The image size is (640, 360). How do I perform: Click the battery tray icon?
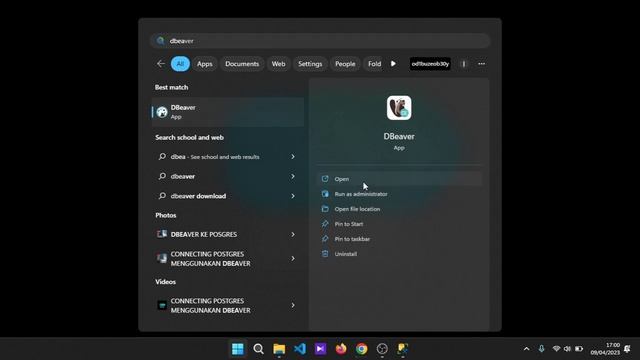click(x=579, y=349)
